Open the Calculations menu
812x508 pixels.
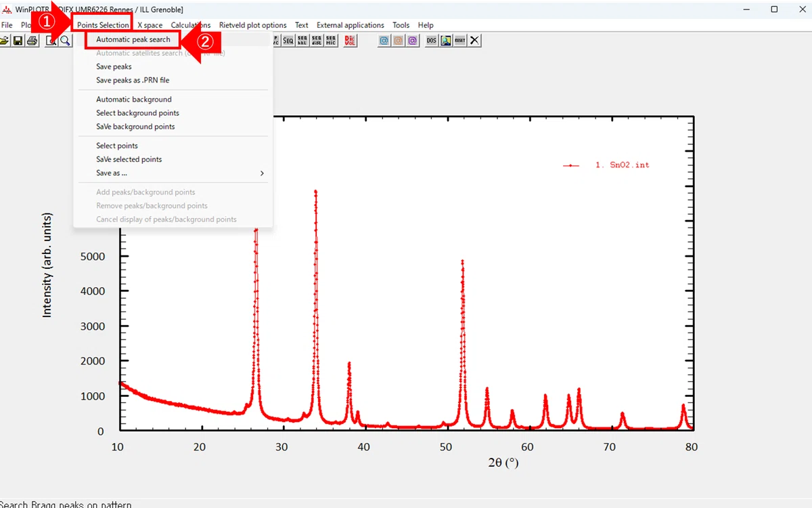point(191,25)
